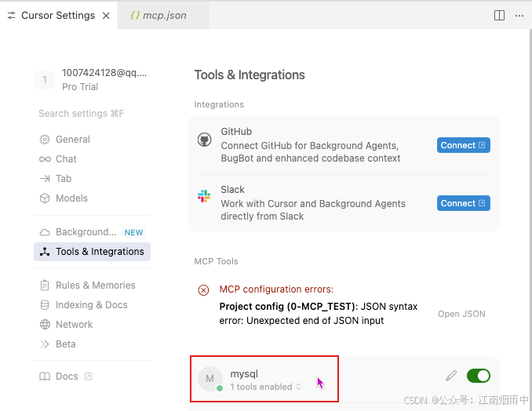Open Rules & Memories section
Viewport: 532px width, 411px height.
pyautogui.click(x=93, y=286)
